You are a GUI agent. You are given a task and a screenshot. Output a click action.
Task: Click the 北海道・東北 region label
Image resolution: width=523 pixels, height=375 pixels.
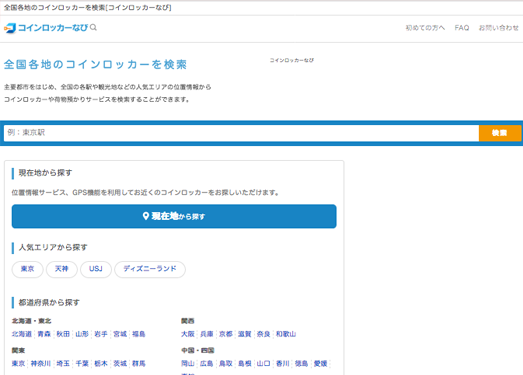pyautogui.click(x=31, y=321)
